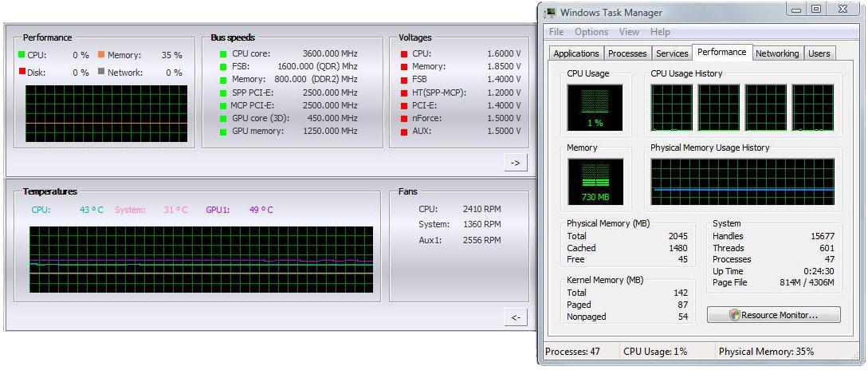Screen dimensions: 868x370
Task: Click the Nonpaged 54 value
Action: pyautogui.click(x=682, y=317)
